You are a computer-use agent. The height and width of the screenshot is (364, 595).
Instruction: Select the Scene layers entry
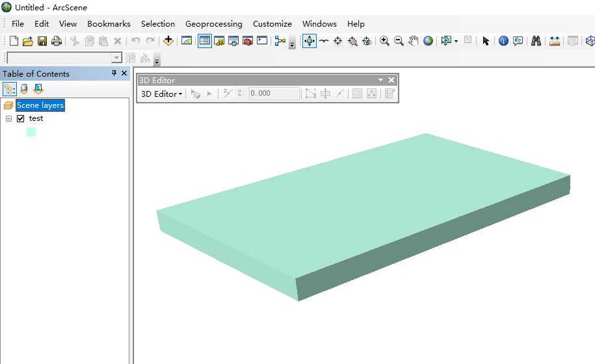pyautogui.click(x=40, y=105)
